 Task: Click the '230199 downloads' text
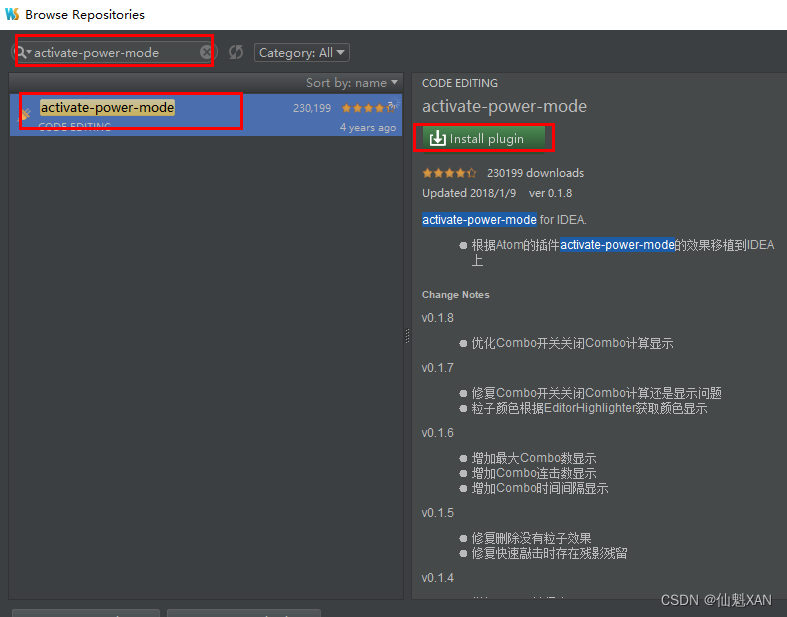[536, 173]
